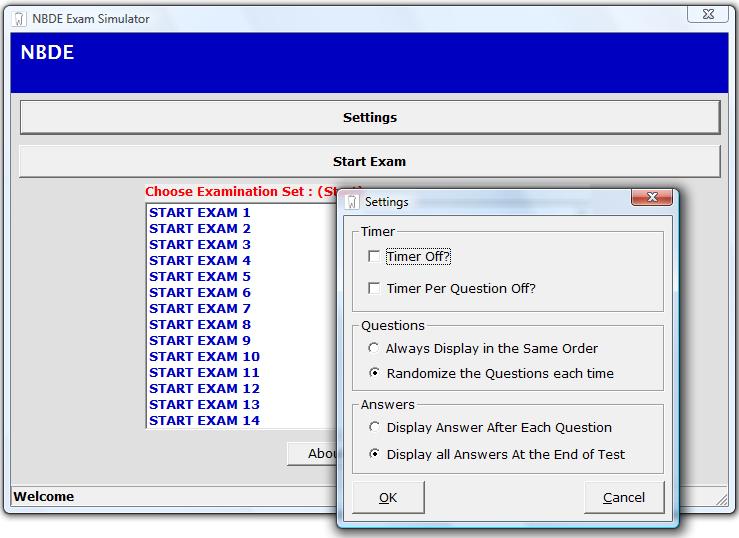Click the Settings button in main window
Image resolution: width=739 pixels, height=538 pixels.
pyautogui.click(x=370, y=117)
